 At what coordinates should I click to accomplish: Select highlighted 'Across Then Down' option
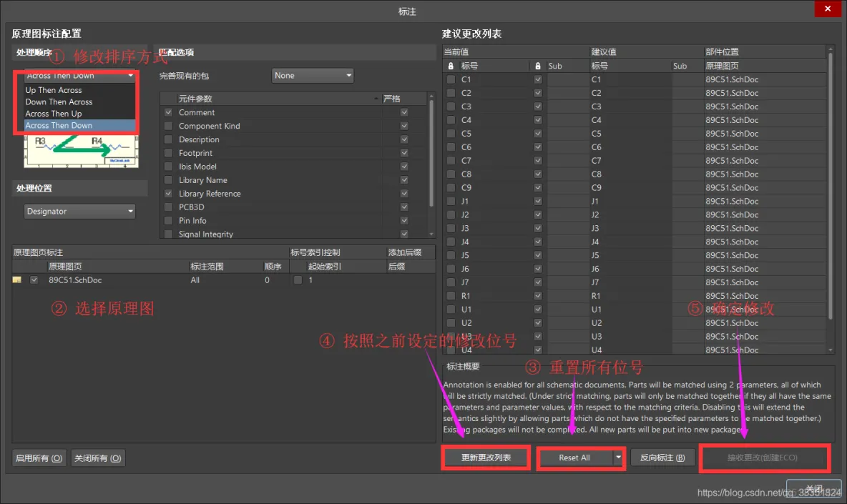pyautogui.click(x=79, y=126)
